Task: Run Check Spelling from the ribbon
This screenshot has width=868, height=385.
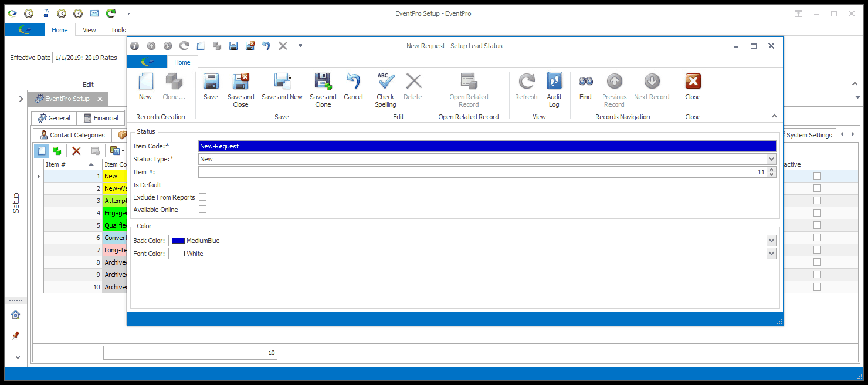Action: [385, 90]
